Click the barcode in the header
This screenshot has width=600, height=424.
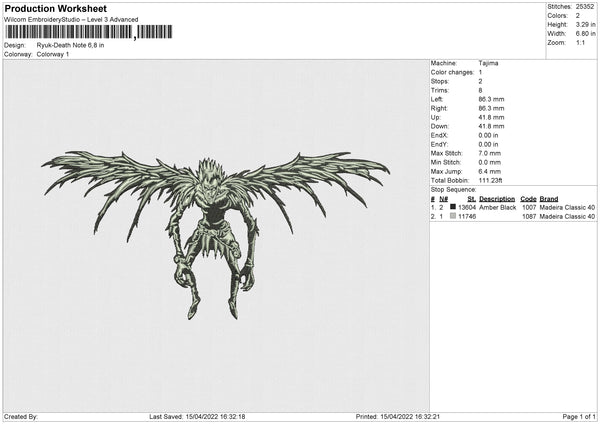pos(89,32)
